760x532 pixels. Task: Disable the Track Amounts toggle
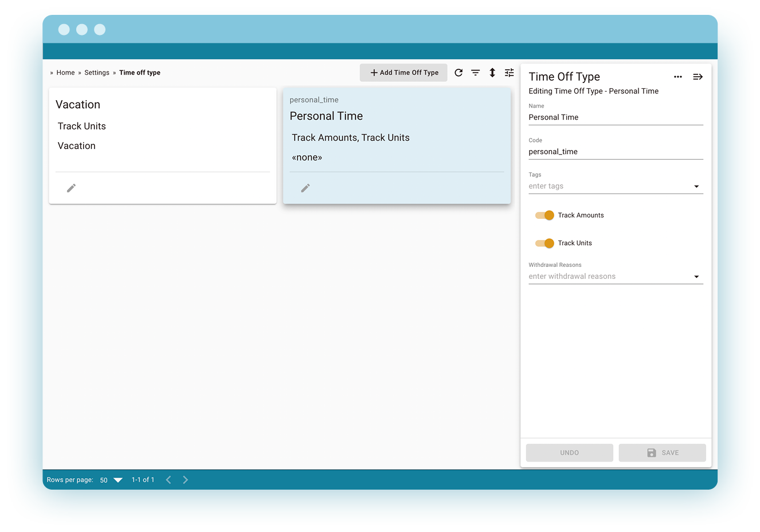[x=544, y=215]
